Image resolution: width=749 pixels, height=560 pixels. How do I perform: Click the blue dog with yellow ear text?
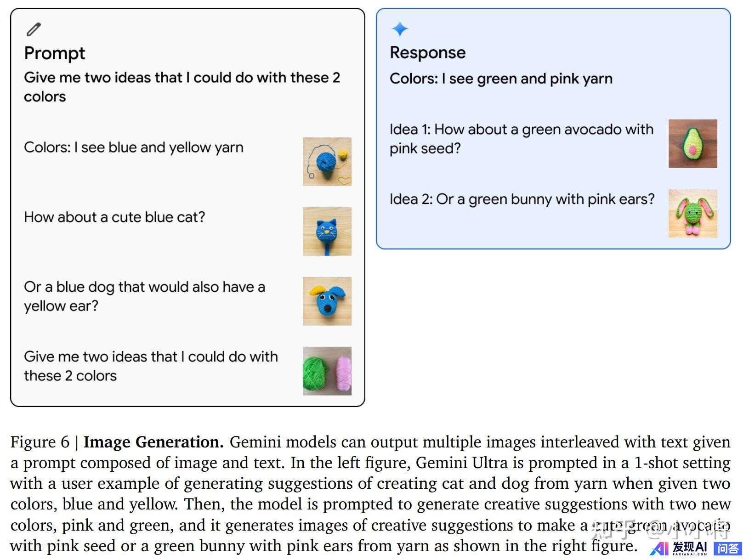tap(144, 296)
